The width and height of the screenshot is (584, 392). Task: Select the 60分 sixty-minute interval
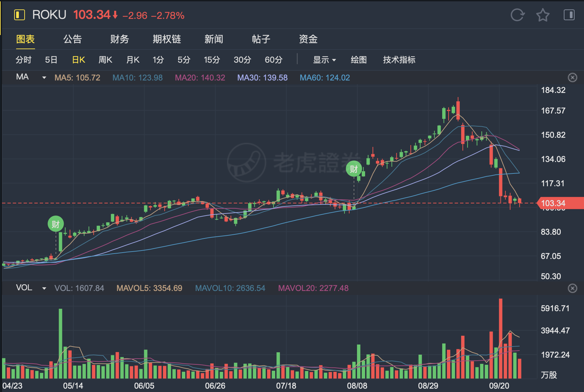pos(273,60)
